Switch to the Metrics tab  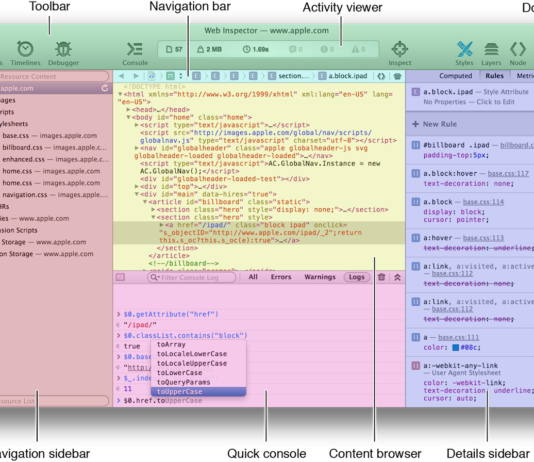[525, 76]
